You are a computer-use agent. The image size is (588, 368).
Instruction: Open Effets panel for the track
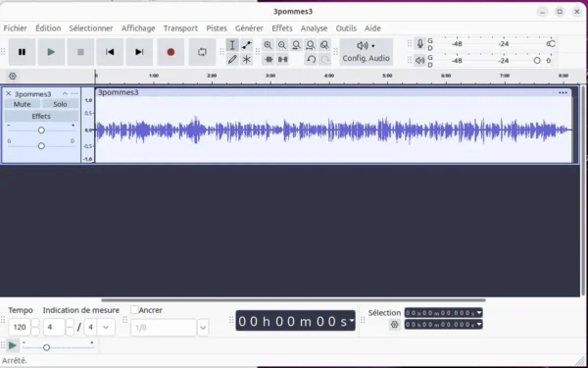point(41,116)
